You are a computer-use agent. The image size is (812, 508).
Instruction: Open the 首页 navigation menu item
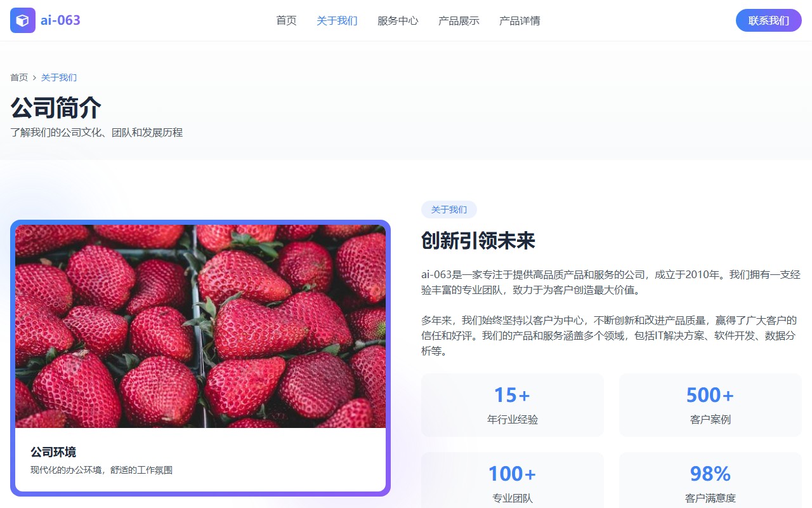[x=286, y=20]
